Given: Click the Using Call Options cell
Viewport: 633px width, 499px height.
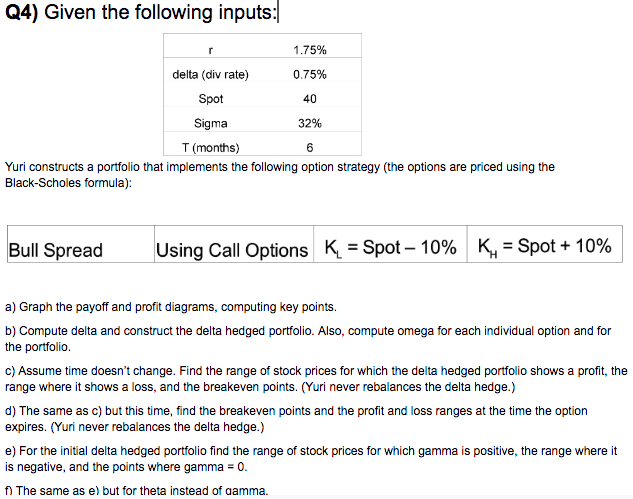Looking at the screenshot, I should point(234,244).
